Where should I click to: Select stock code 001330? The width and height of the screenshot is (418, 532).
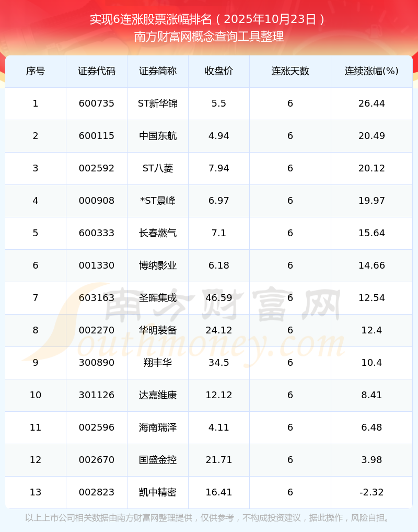(x=97, y=265)
